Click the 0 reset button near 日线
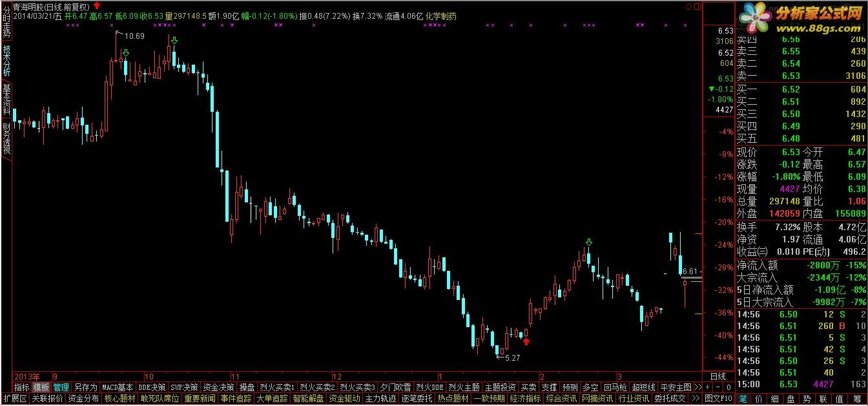 pyautogui.click(x=728, y=387)
